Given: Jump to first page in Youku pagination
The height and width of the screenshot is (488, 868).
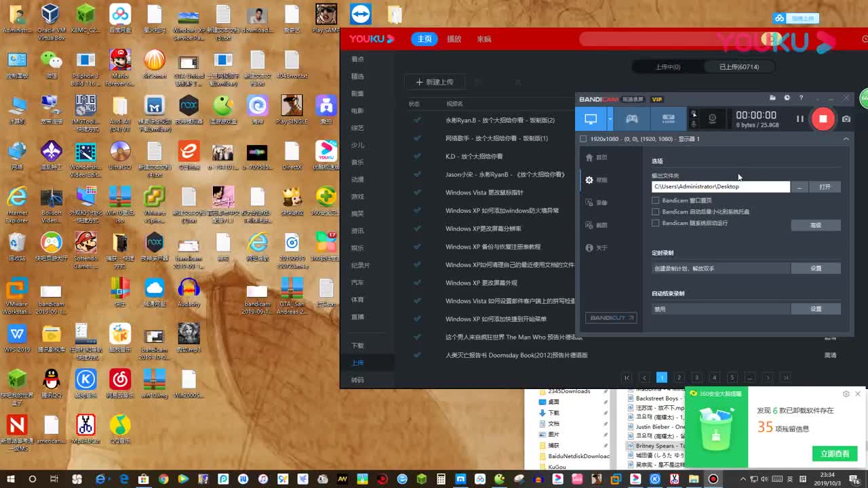Looking at the screenshot, I should pyautogui.click(x=627, y=378).
